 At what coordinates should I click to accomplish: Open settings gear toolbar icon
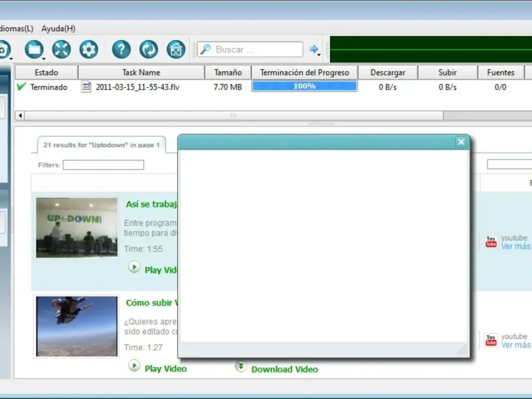click(x=88, y=49)
